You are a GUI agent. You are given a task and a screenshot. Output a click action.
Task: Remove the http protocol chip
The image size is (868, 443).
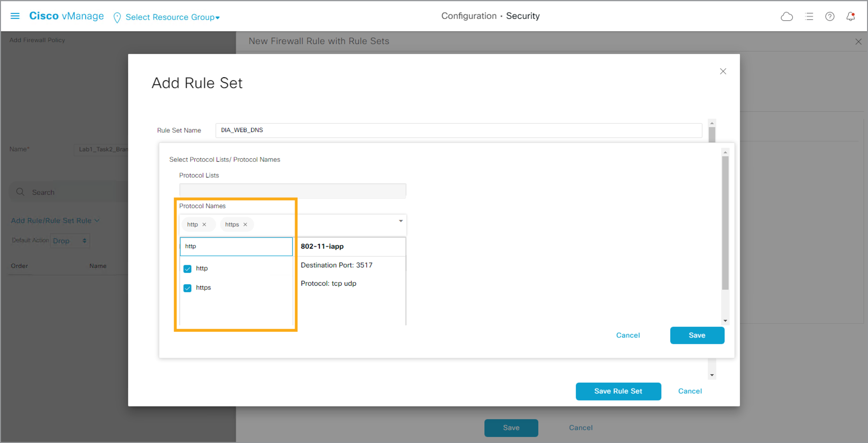[x=204, y=224]
